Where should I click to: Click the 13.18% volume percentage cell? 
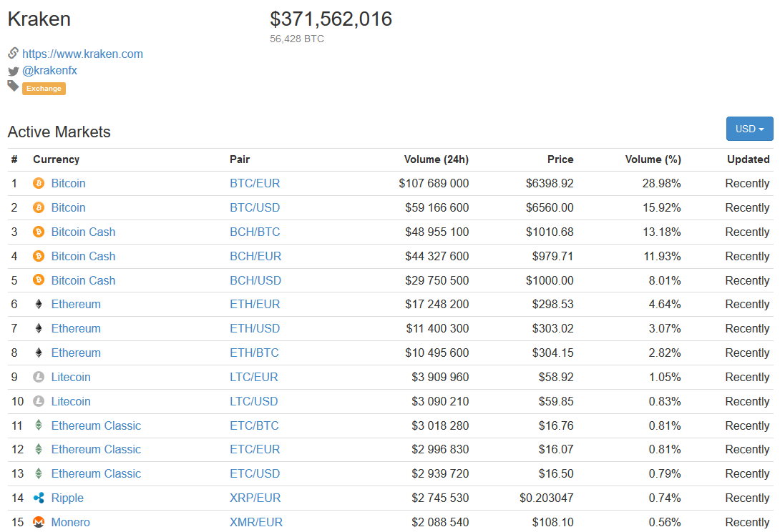[x=662, y=232]
